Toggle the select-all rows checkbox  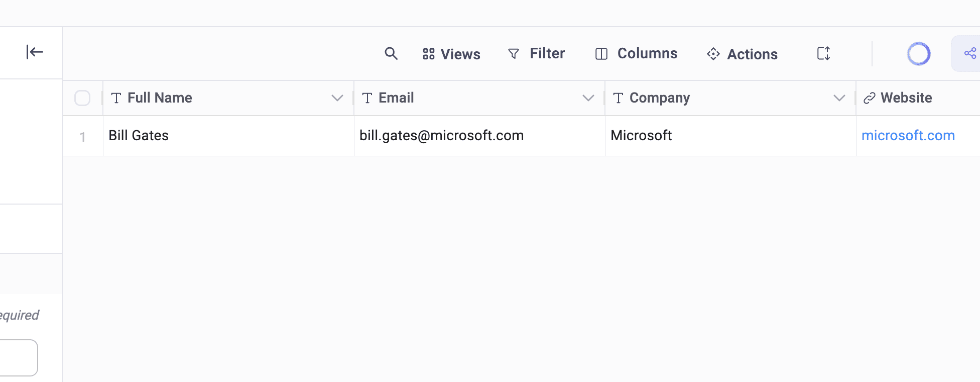(82, 98)
